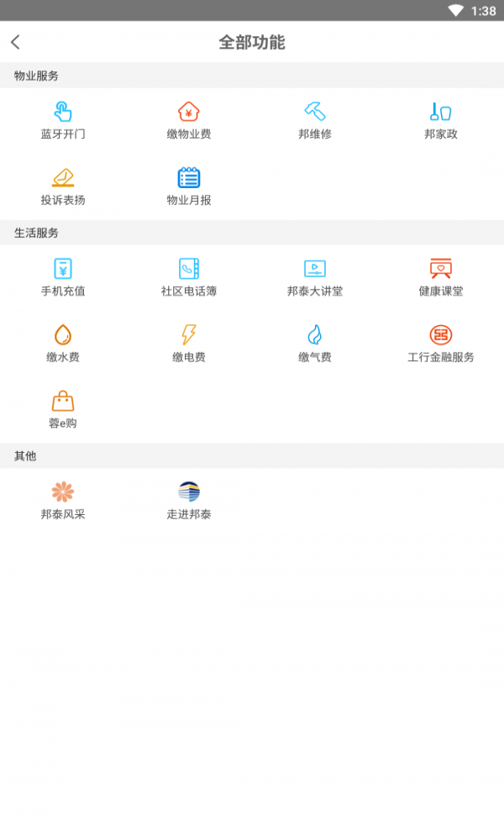This screenshot has height=840, width=504.
Task: Tap the 缴物业费 property fee icon
Action: tap(189, 112)
